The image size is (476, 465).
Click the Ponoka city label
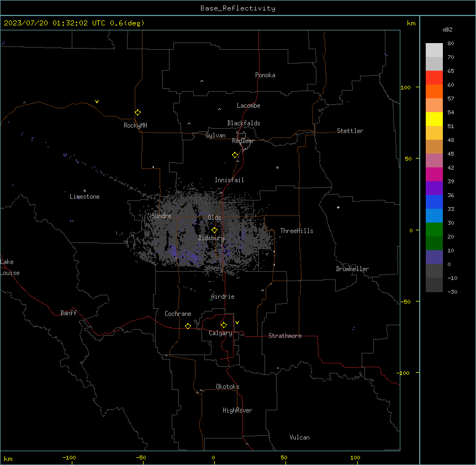point(265,75)
